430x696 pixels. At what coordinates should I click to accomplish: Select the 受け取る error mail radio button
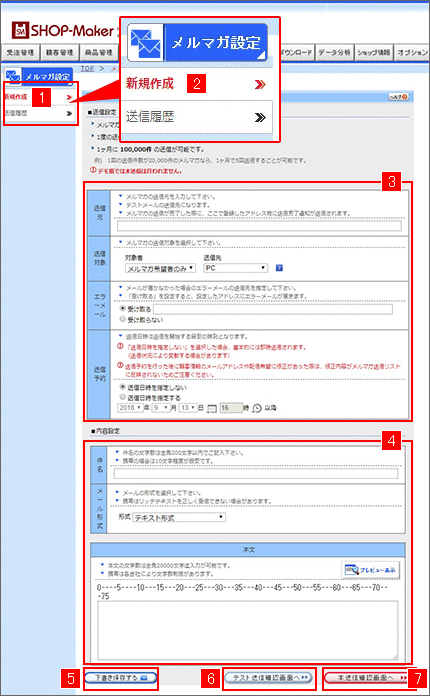[x=123, y=308]
